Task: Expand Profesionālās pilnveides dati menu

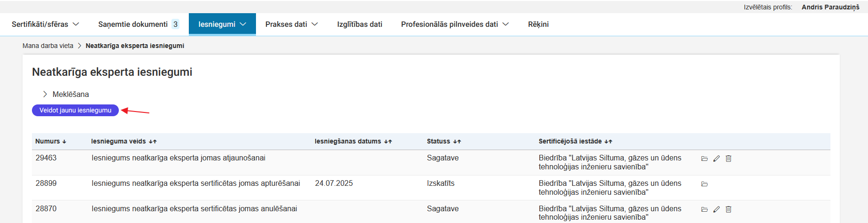Action: (x=454, y=24)
